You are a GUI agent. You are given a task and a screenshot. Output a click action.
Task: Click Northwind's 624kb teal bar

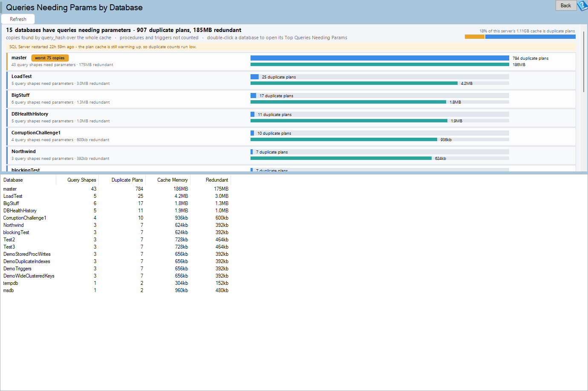341,158
